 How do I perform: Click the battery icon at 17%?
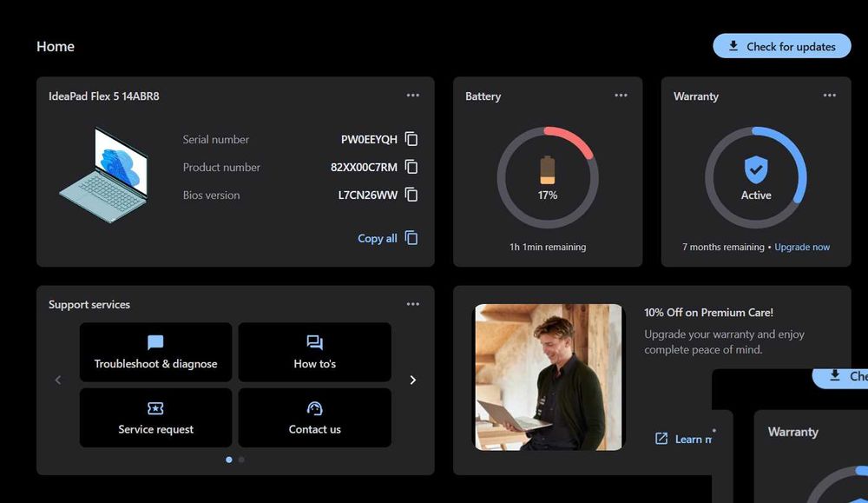pyautogui.click(x=547, y=169)
